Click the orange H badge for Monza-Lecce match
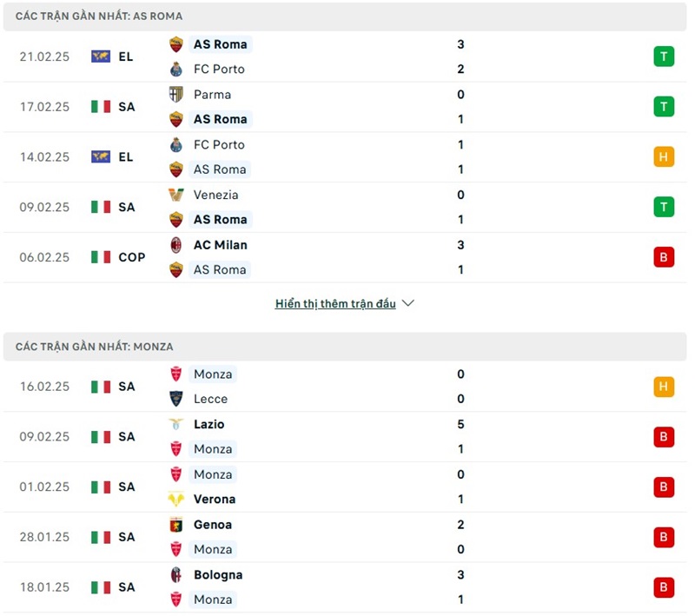Image resolution: width=695 pixels, height=616 pixels. (664, 387)
